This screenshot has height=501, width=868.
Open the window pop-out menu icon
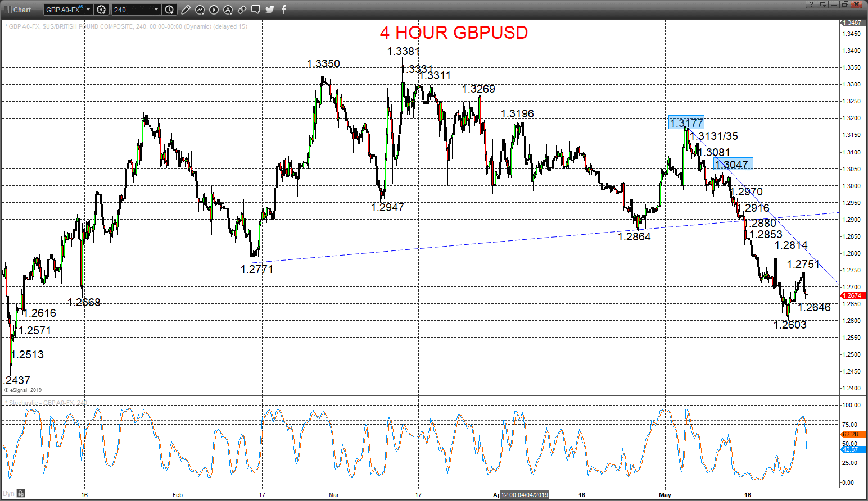click(x=822, y=4)
